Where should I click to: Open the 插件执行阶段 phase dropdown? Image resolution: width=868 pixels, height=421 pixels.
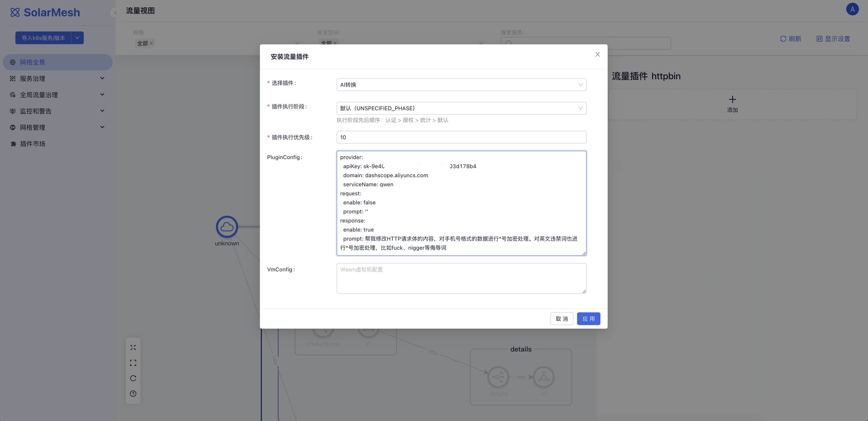pos(461,108)
